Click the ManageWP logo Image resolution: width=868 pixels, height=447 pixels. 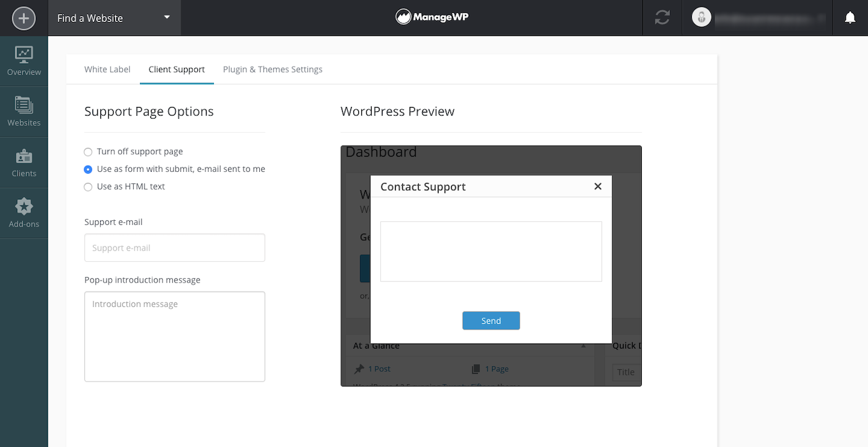pyautogui.click(x=432, y=17)
